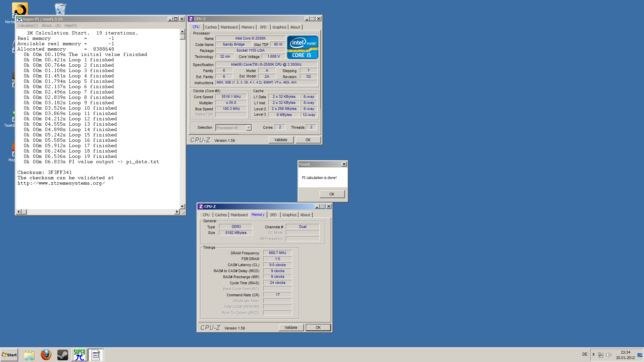The image size is (644, 362).
Task: Click the CPU-Z title icon in memory window
Action: click(x=201, y=206)
